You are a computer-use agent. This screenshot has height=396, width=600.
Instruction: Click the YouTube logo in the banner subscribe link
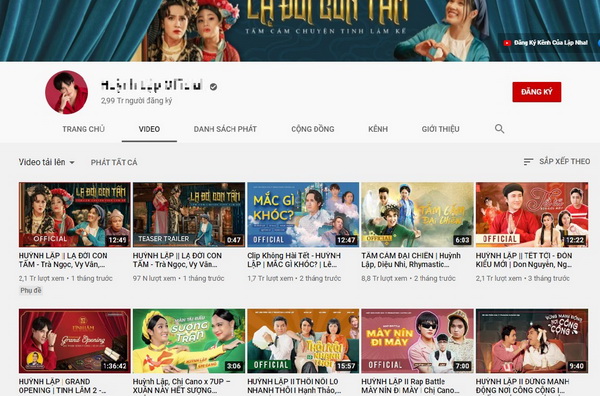[507, 43]
